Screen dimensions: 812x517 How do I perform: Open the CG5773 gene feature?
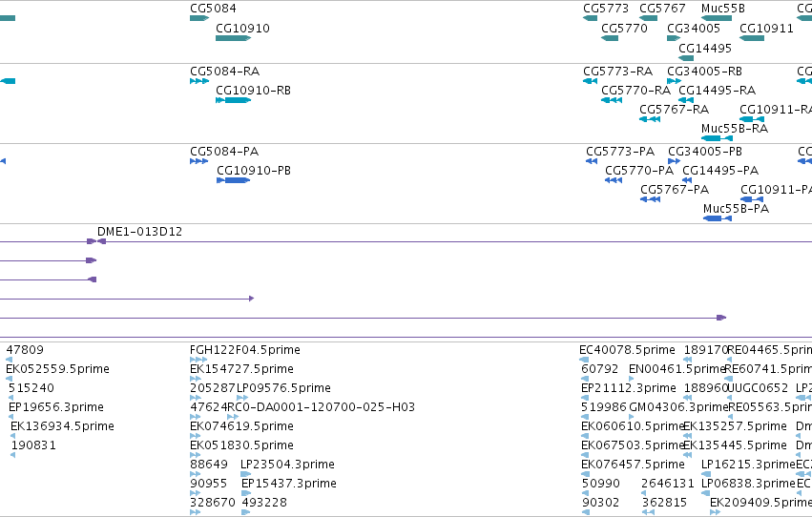coord(590,18)
